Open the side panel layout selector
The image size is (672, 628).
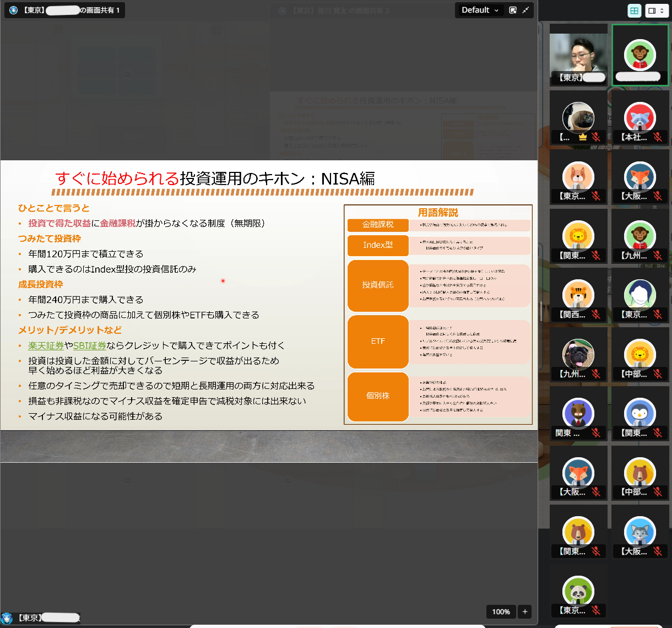656,10
